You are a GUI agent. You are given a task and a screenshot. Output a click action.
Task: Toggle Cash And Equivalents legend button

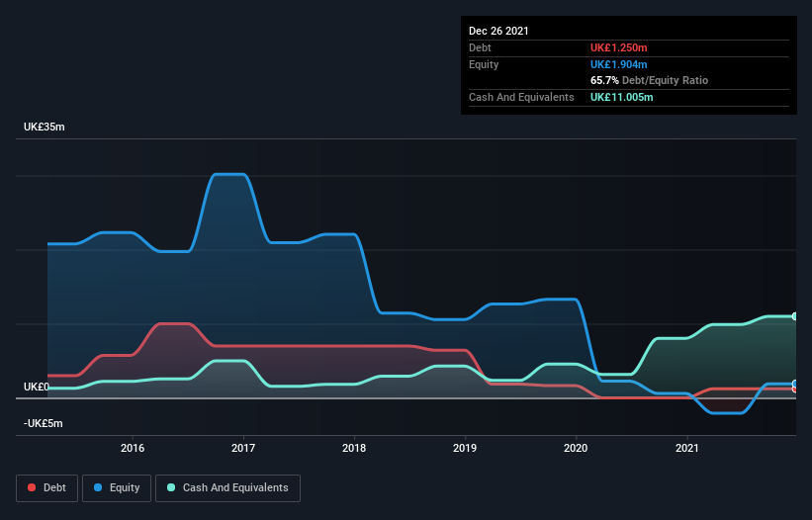227,488
